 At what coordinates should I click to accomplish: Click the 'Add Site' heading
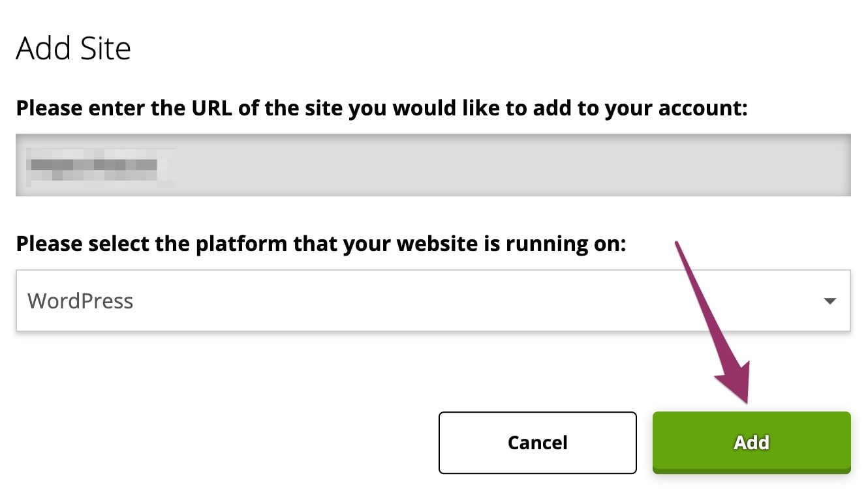click(73, 49)
